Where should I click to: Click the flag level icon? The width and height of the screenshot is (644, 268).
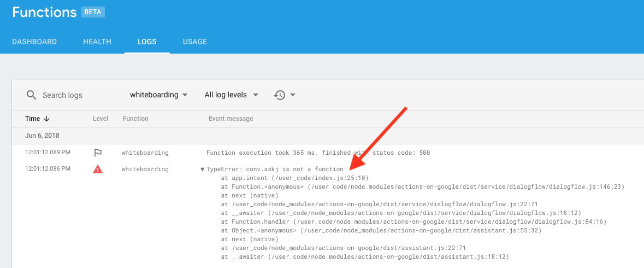(98, 153)
